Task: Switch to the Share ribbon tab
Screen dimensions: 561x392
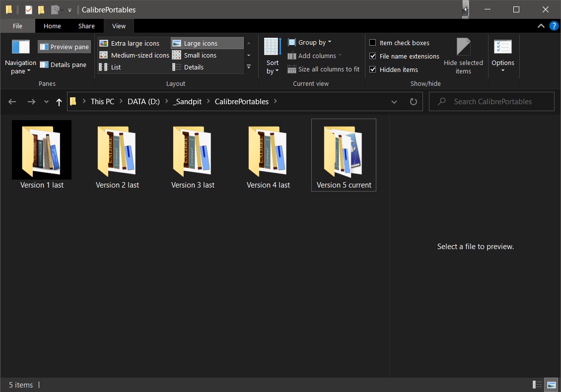Action: (86, 26)
